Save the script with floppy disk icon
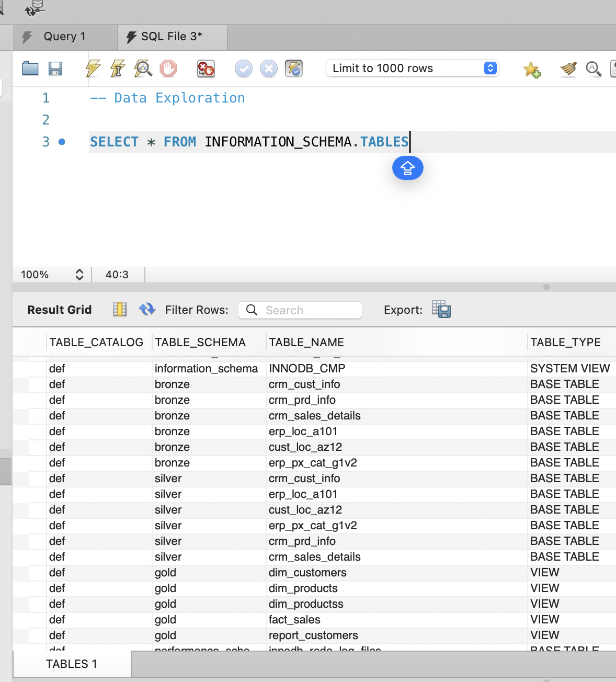The image size is (616, 682). [55, 69]
